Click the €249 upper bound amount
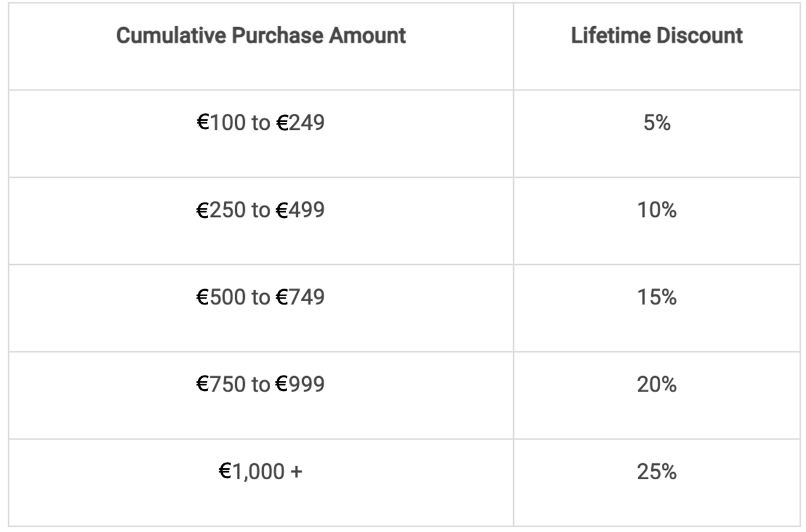The height and width of the screenshot is (532, 806). point(301,123)
